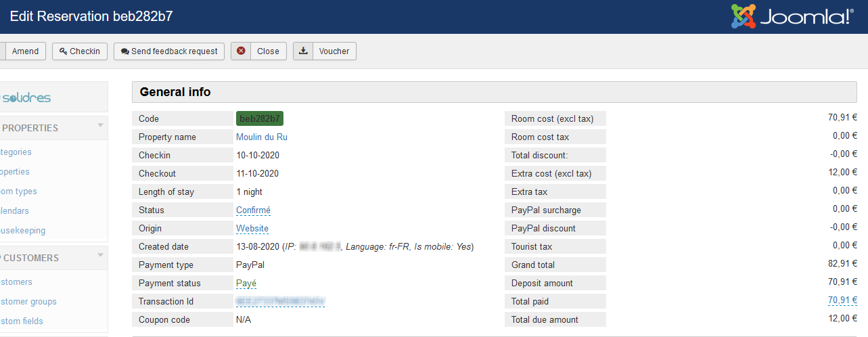
Task: Open Customer groups in sidebar
Action: [x=28, y=302]
